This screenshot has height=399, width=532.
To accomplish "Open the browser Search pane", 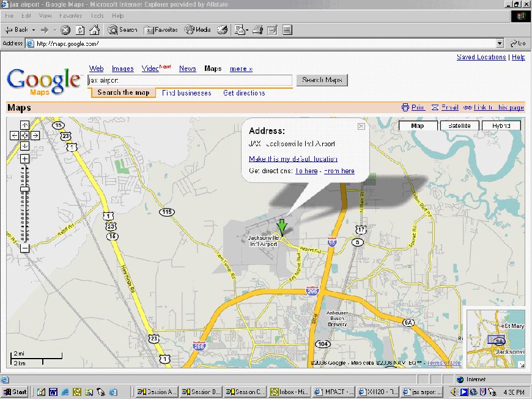I will [122, 30].
